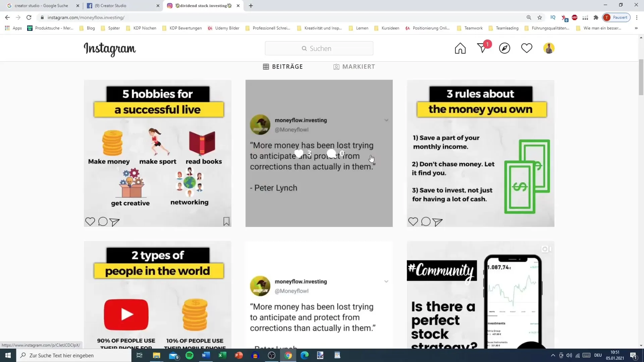Open the hovered Peter Lynch quote post
Viewport: 644px width, 362px height.
tap(319, 153)
